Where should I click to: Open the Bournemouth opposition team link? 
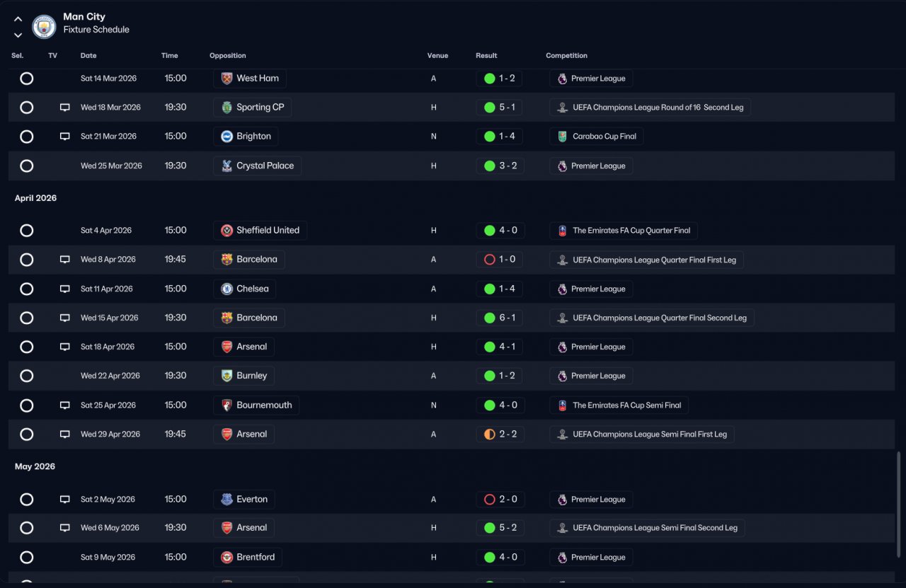click(256, 405)
